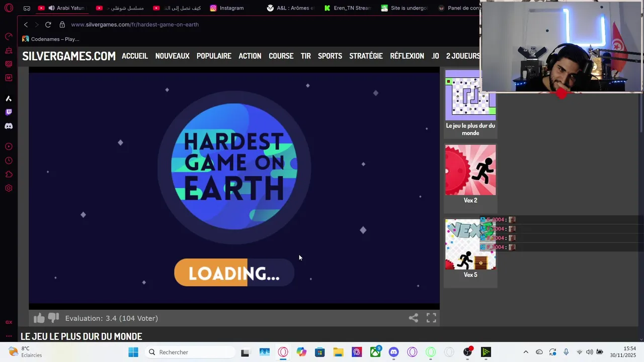644x362 pixels.
Task: Open the .IO category
Action: tap(435, 56)
